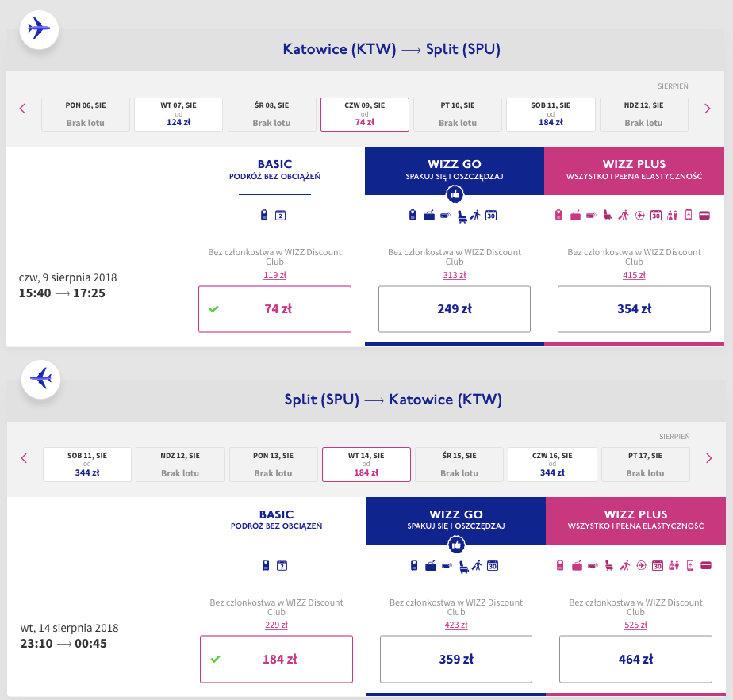The width and height of the screenshot is (733, 700).
Task: Choose outbound date SOB 11, SIE 184 zł
Action: (x=551, y=114)
